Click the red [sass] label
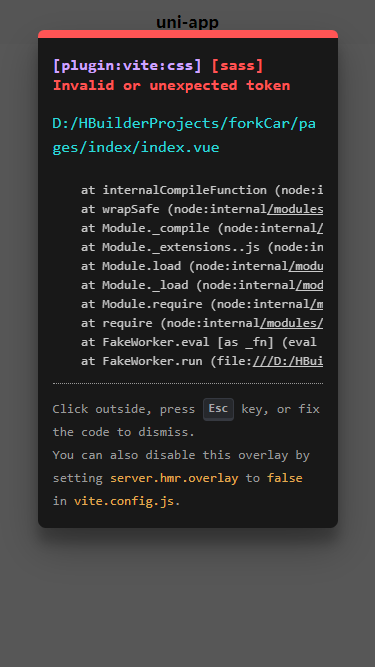Screen dimensions: 375x667 click(x=237, y=66)
